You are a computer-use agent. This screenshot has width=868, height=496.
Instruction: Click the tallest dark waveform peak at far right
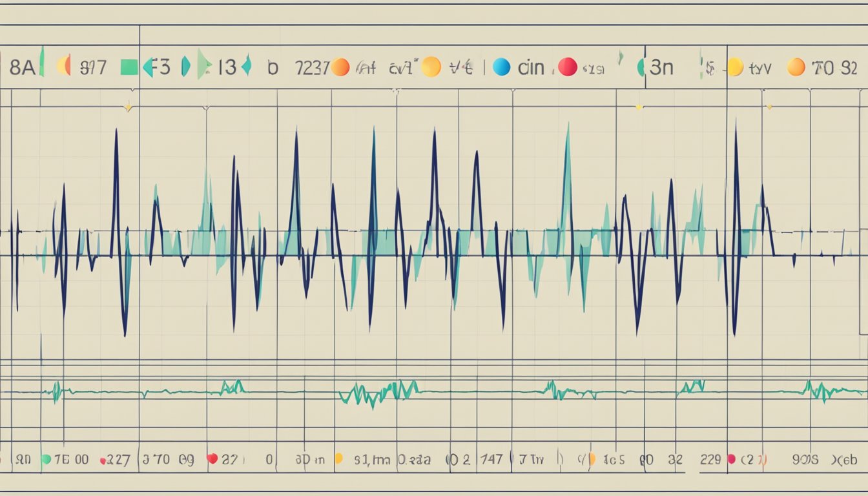pos(735,129)
